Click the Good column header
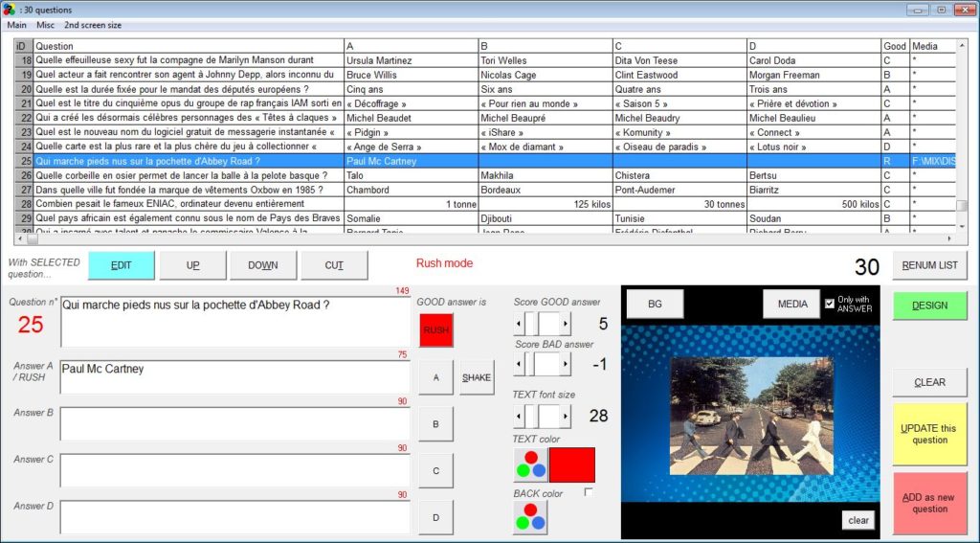This screenshot has height=543, width=980. [895, 46]
